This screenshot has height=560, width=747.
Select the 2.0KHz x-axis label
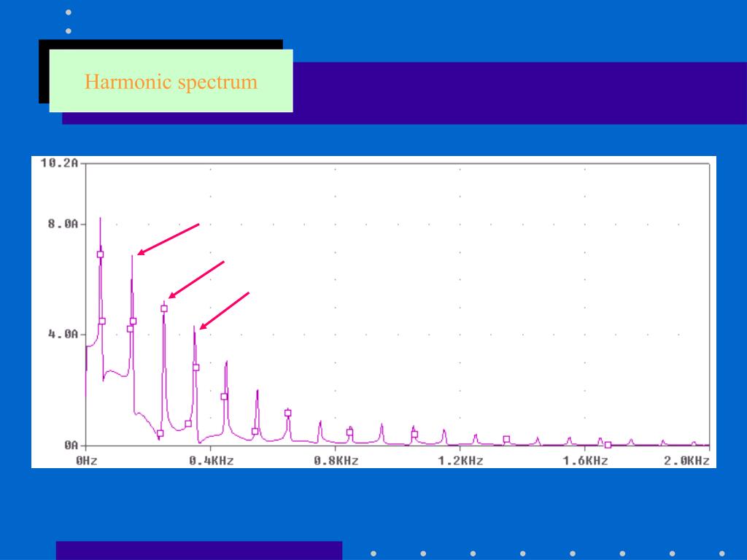point(687,461)
